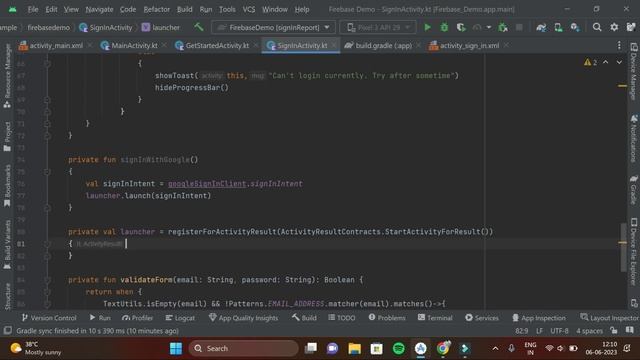640x360 pixels.
Task: Start debugging with the green bug icon
Action: click(x=444, y=27)
